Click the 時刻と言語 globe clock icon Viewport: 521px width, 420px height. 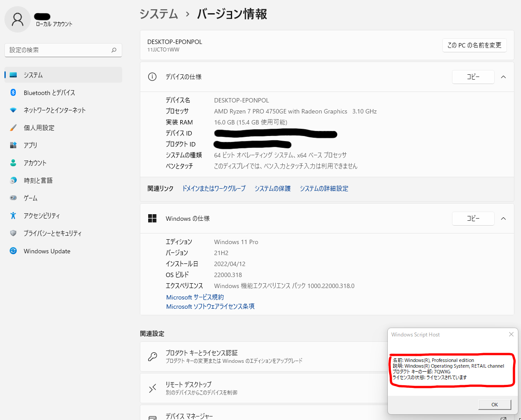[x=13, y=180]
